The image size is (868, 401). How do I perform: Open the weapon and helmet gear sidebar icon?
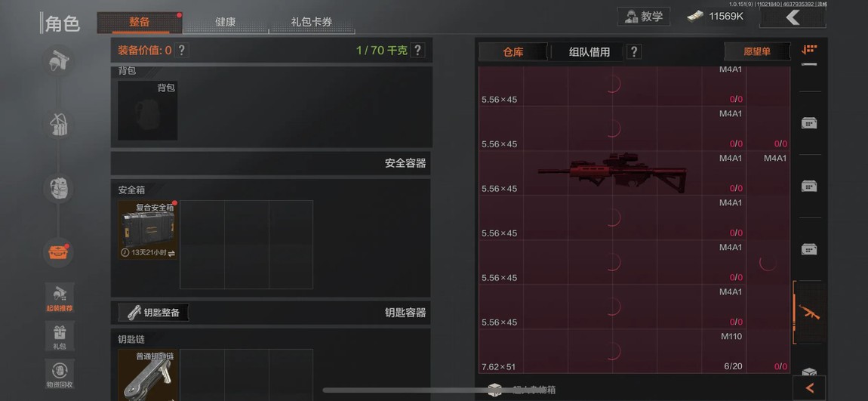click(x=59, y=60)
